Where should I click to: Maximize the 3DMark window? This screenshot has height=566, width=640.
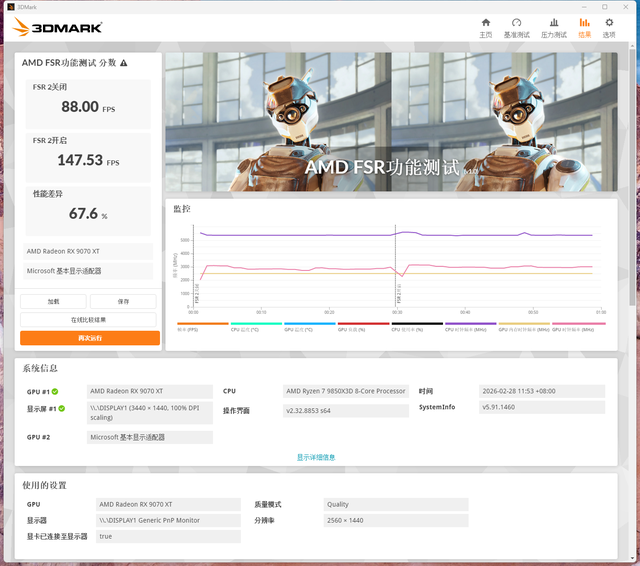(604, 7)
